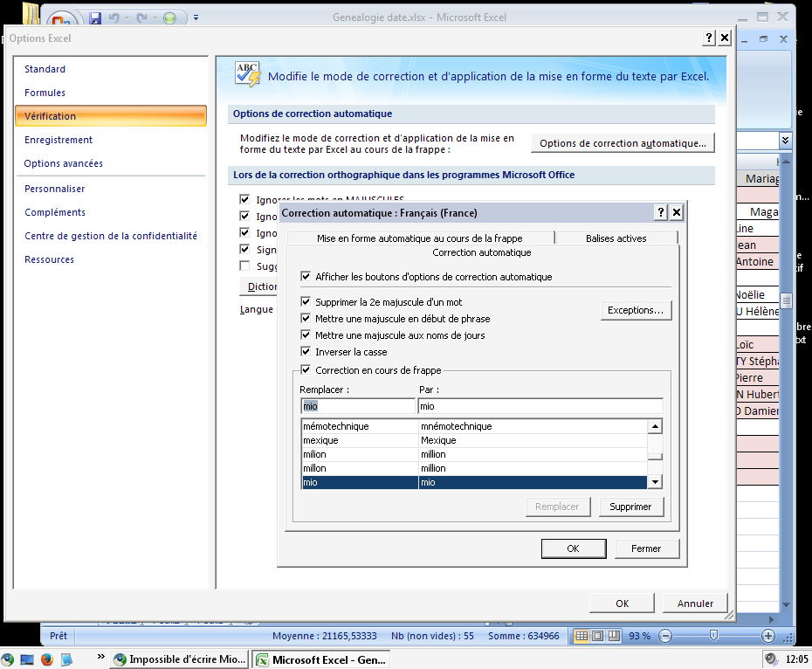The width and height of the screenshot is (812, 669).
Task: Click the help icon of Correction automatique dialog
Action: (x=660, y=212)
